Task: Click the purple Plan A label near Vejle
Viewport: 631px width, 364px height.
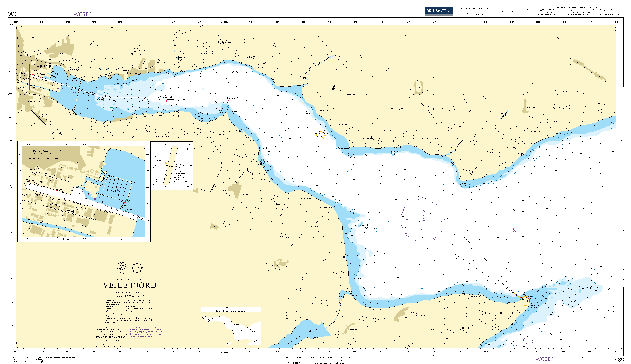Action: tap(73, 92)
